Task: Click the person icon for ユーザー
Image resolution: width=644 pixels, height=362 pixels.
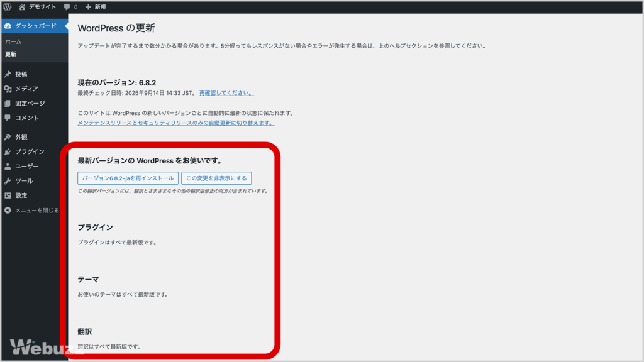Action: pyautogui.click(x=8, y=166)
